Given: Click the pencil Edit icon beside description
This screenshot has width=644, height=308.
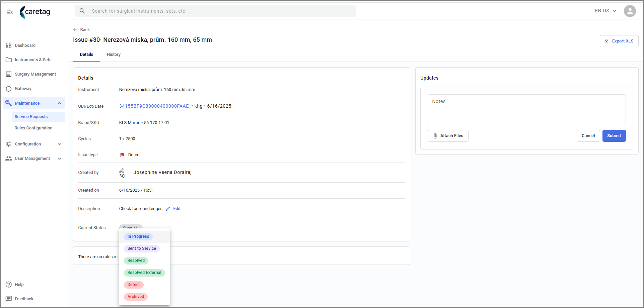Looking at the screenshot, I should tap(168, 209).
